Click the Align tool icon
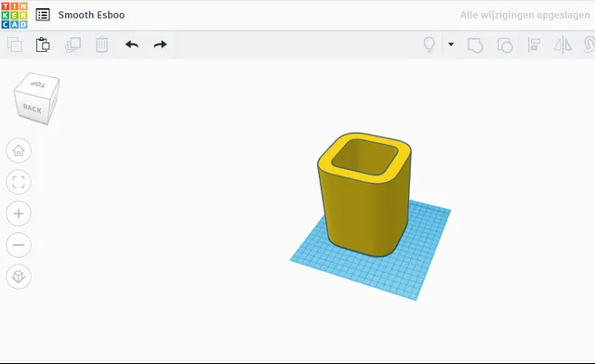The image size is (595, 364). (x=534, y=45)
